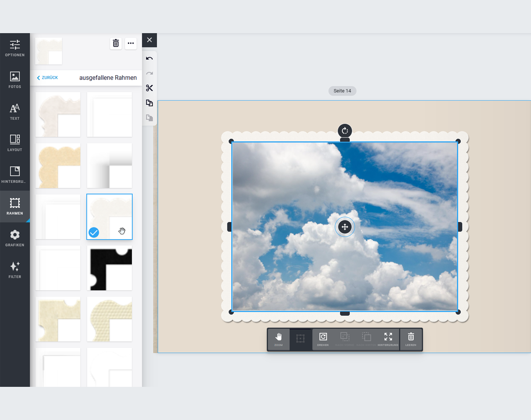This screenshot has height=420, width=531.
Task: Delete selected frame with trash icon in panel
Action: (x=116, y=43)
